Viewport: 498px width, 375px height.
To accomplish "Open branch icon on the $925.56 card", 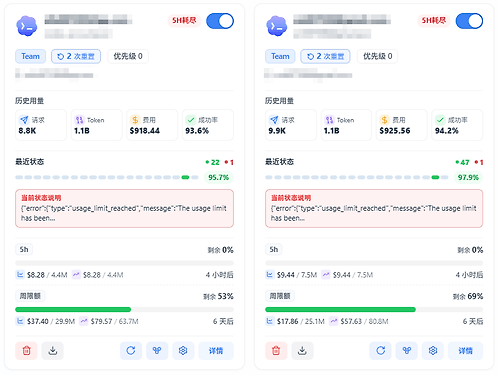I will coord(407,350).
